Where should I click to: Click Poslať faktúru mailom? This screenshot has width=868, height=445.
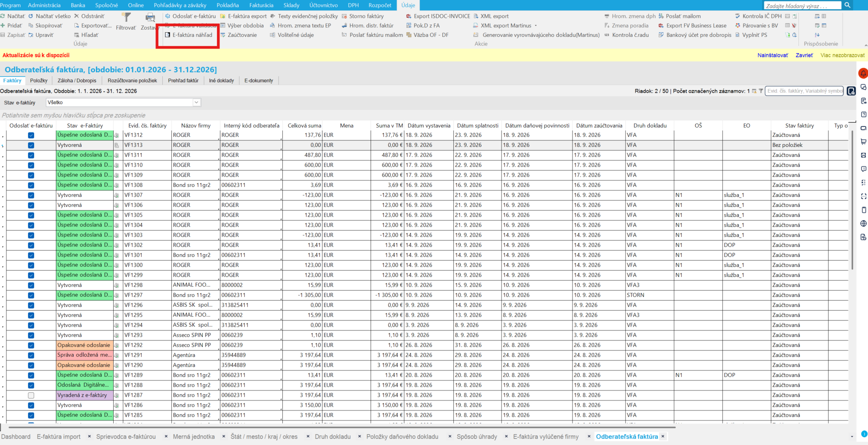tap(372, 35)
